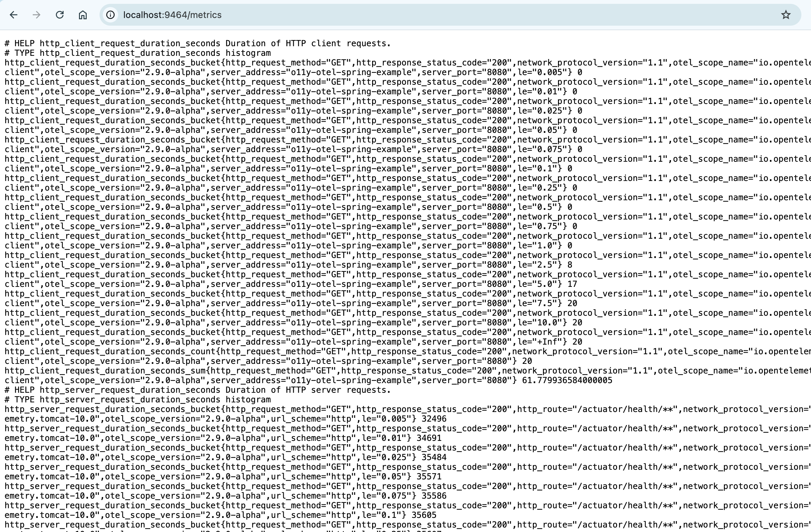811x532 pixels.
Task: Click the server bucket value 32496
Action: coord(434,419)
